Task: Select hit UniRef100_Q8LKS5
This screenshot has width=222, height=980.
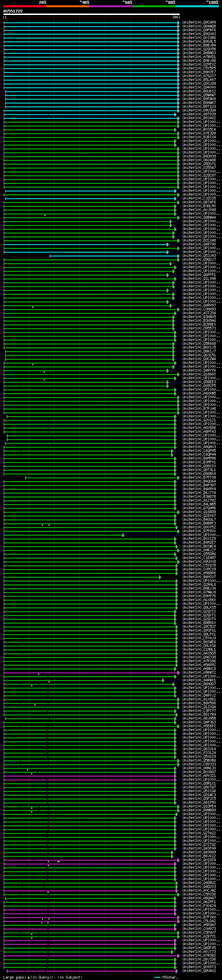Action: click(199, 608)
